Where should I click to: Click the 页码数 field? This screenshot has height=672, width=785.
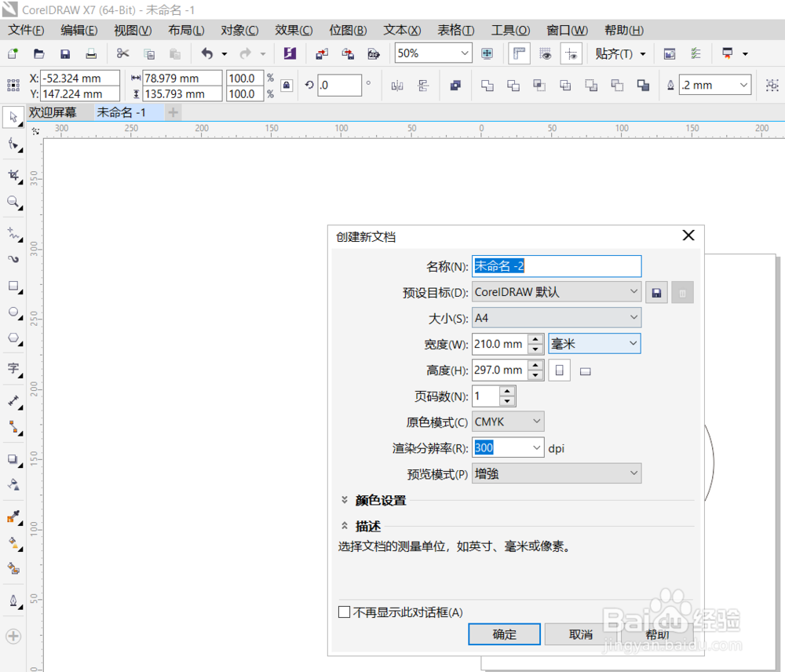coord(486,396)
